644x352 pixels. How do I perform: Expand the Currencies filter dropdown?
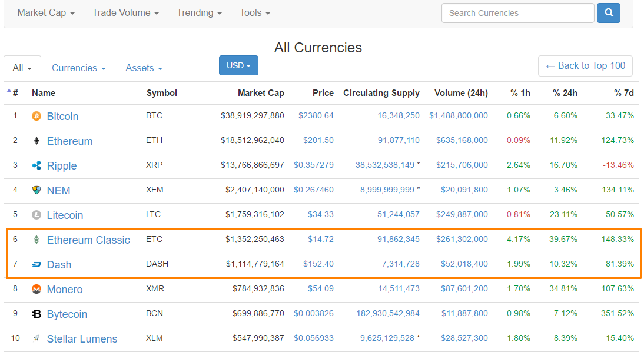click(79, 68)
